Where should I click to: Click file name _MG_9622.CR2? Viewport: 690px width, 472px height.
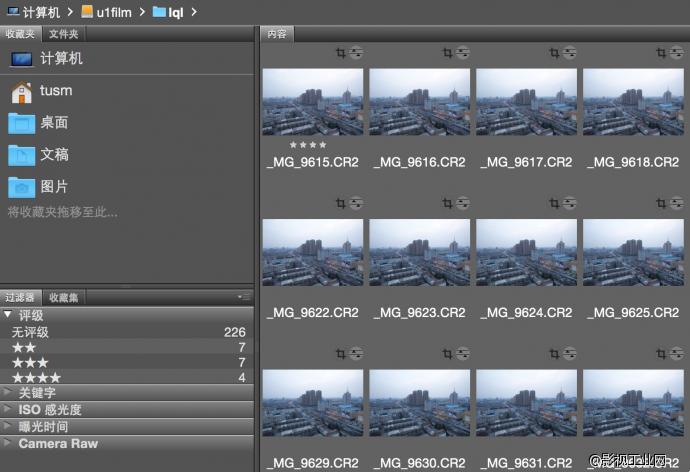313,313
